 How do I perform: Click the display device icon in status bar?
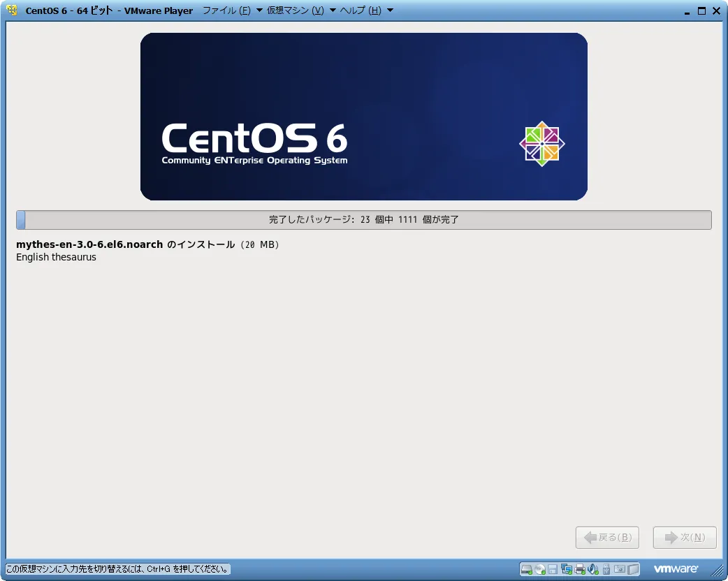coord(633,568)
